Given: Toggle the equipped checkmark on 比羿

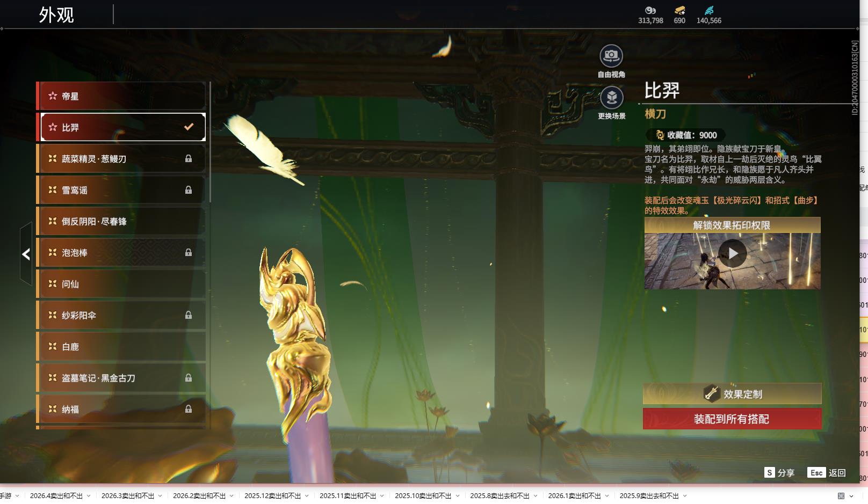Looking at the screenshot, I should click(x=189, y=127).
